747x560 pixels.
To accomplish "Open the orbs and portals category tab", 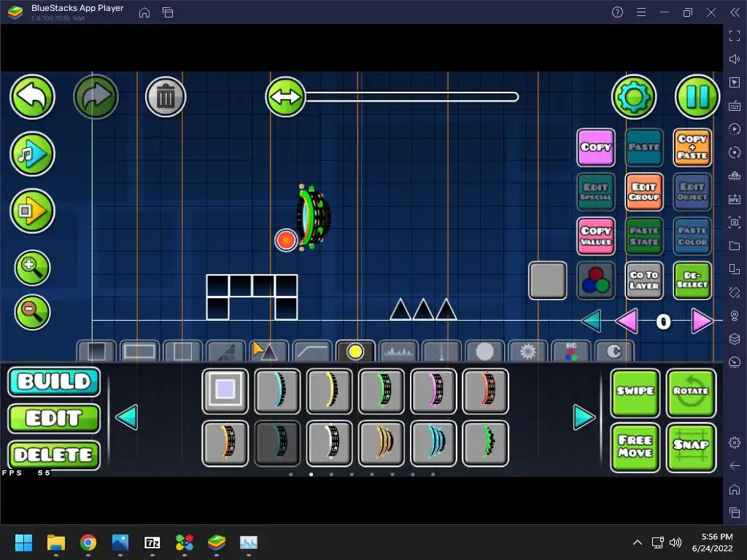I will (x=355, y=351).
